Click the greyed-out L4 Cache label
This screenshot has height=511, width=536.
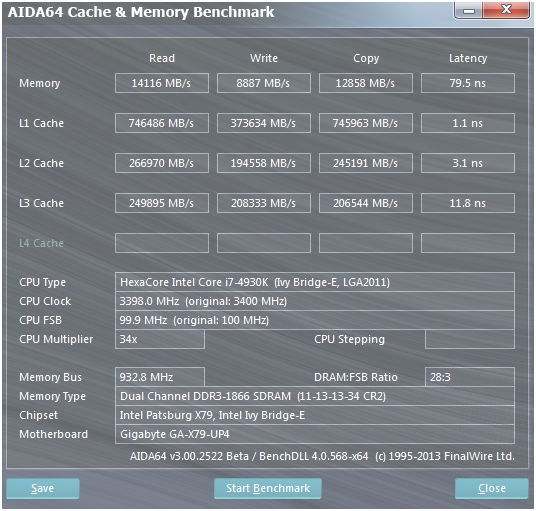pyautogui.click(x=41, y=243)
